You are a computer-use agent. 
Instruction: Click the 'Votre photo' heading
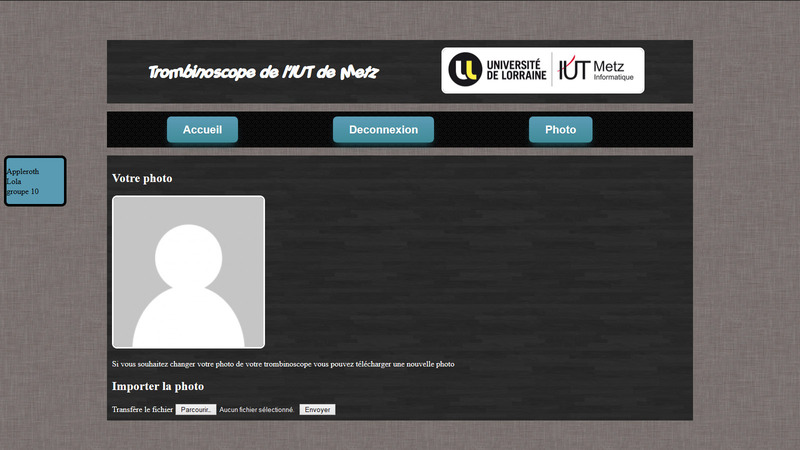142,178
